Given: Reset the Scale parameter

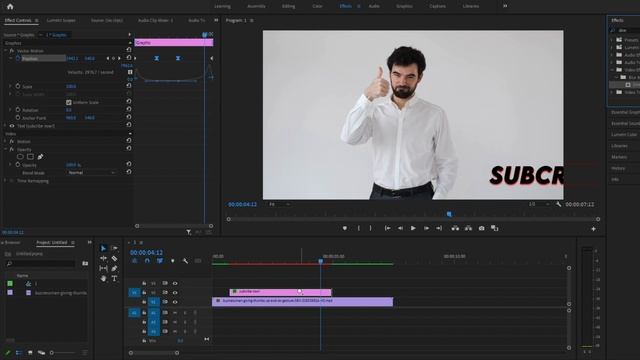Looking at the screenshot, I should coord(129,86).
